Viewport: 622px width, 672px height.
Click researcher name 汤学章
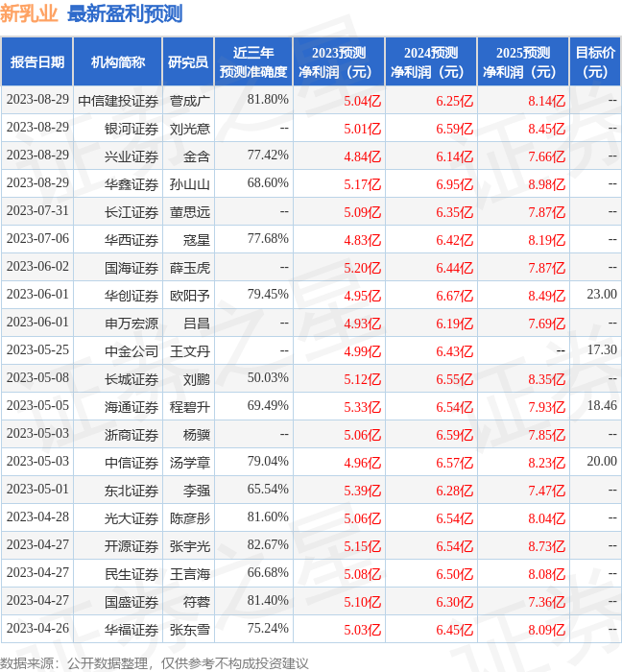pos(190,463)
